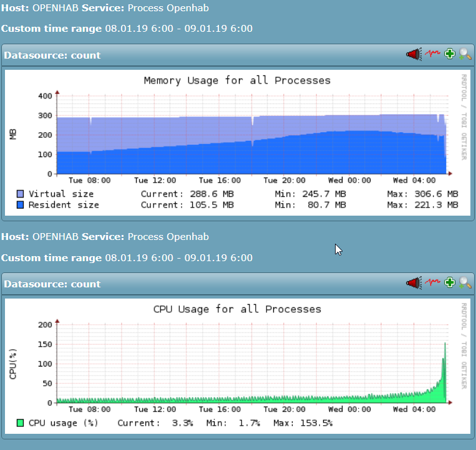Screen dimensions: 476x450
Task: Click the green plus icon in Memory Usage panel header
Action: [450, 54]
